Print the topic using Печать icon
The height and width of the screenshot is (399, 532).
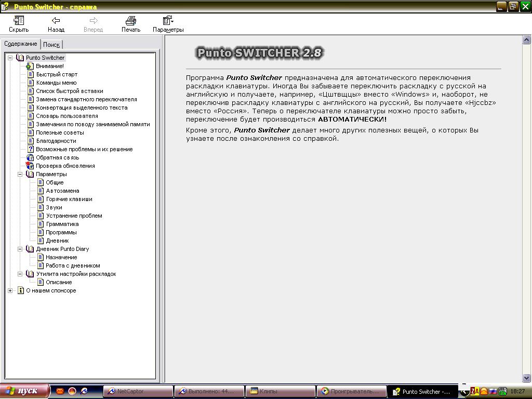131,21
